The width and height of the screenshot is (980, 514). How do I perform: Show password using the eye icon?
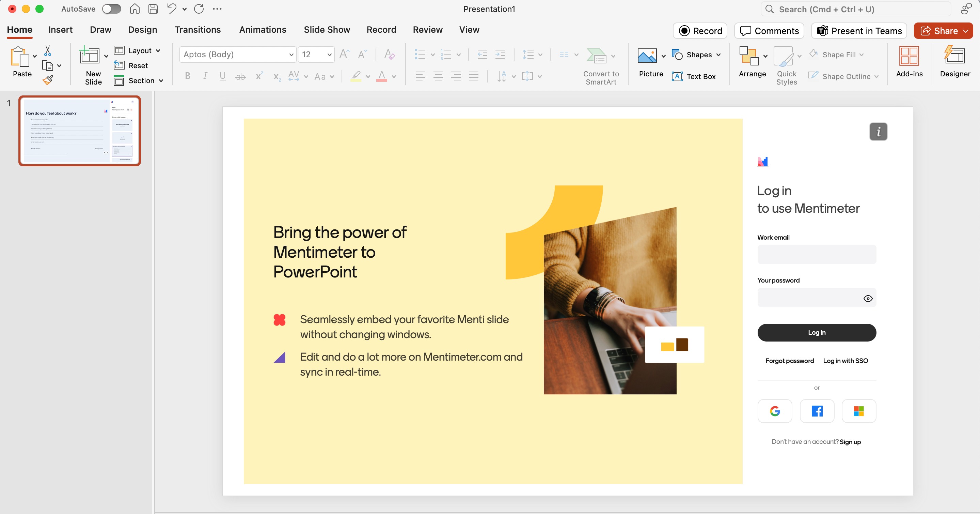pos(868,299)
